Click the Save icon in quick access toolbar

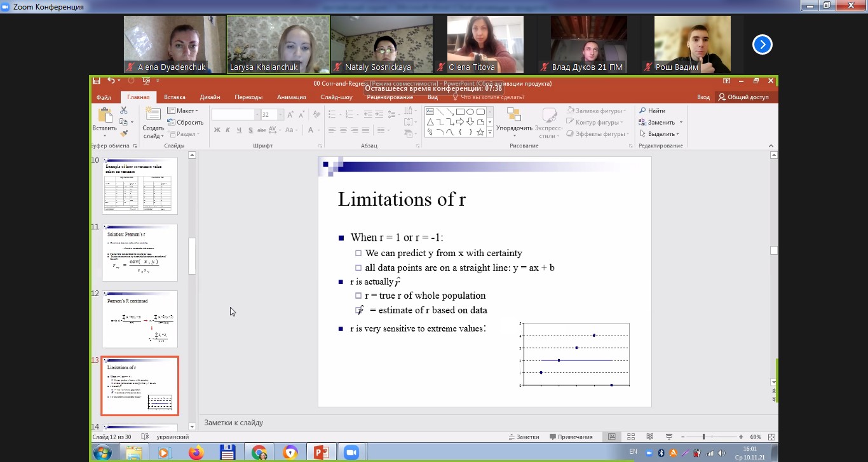coord(97,81)
